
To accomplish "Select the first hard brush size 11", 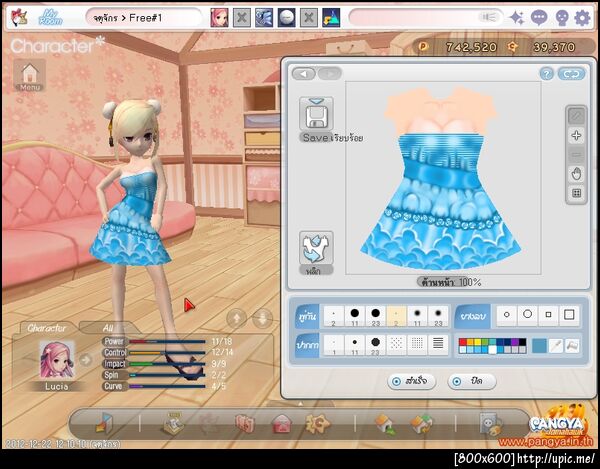I will pyautogui.click(x=355, y=316).
